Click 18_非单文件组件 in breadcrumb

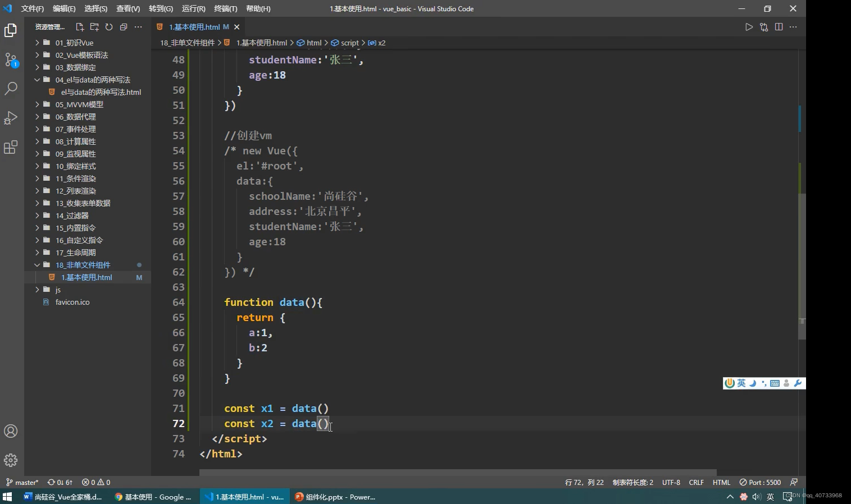188,43
